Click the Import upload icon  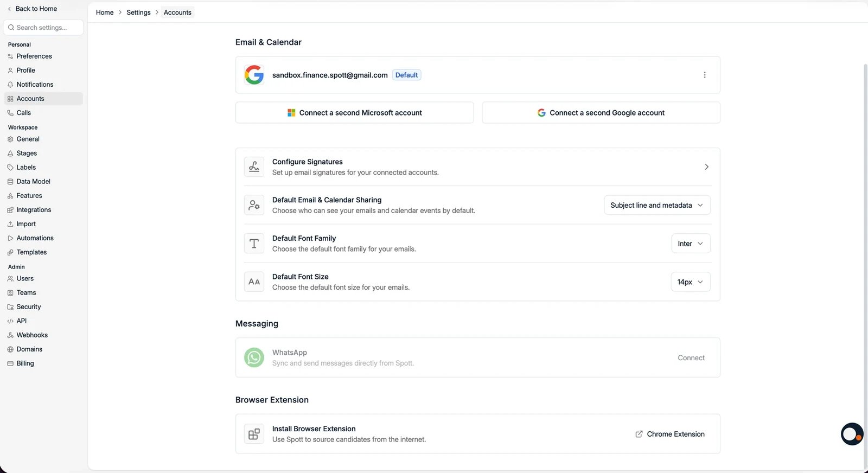10,224
